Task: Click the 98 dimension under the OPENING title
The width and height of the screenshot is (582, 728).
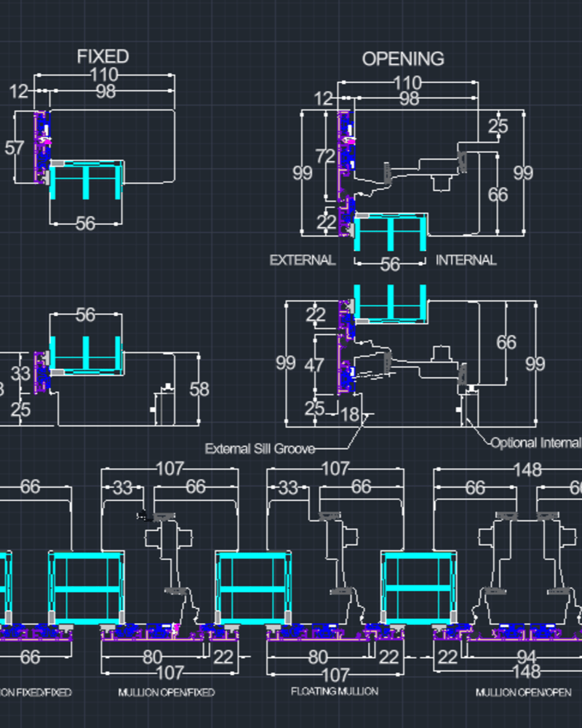Action: (x=409, y=98)
